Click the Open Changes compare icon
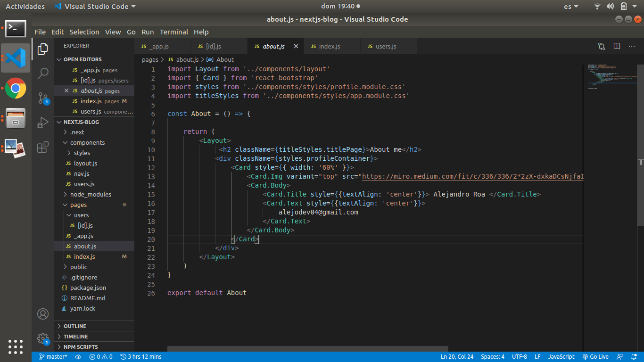Screen dimensions: 644x362 click(602, 46)
